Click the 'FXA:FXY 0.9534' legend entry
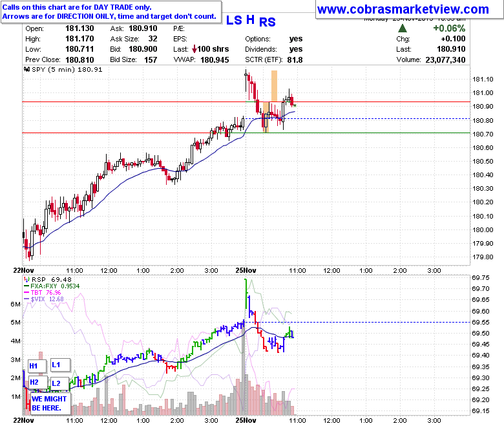Viewport: 504px width, 426px height. (55, 286)
